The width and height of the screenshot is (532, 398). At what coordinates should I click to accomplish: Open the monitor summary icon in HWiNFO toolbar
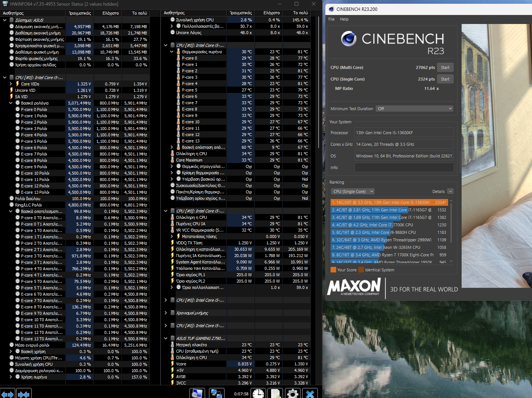(x=197, y=394)
